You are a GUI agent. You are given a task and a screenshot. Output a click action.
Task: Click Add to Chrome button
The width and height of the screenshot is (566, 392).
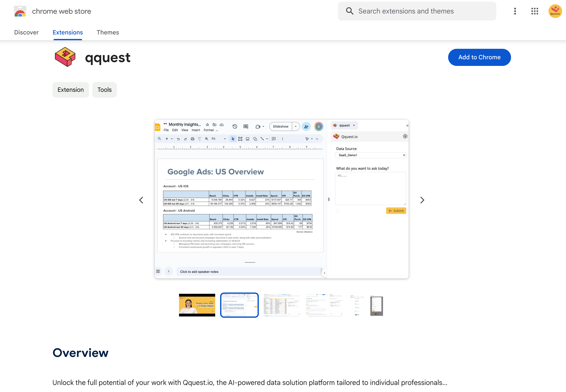coord(479,57)
